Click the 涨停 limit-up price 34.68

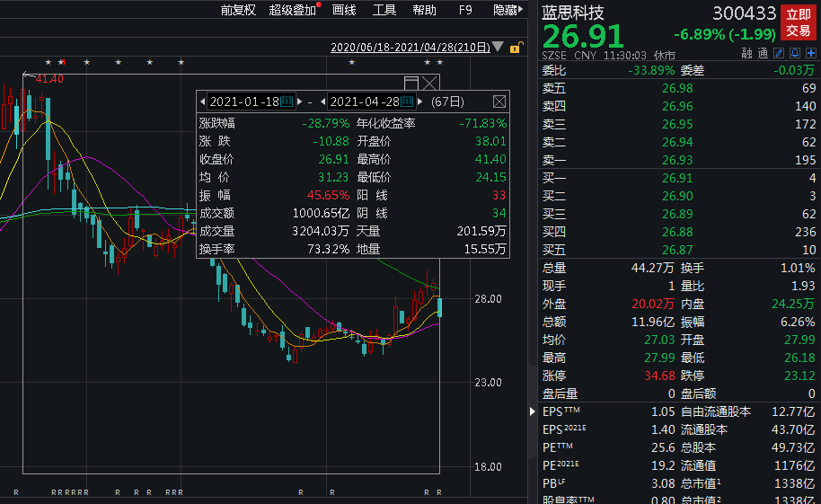[659, 376]
